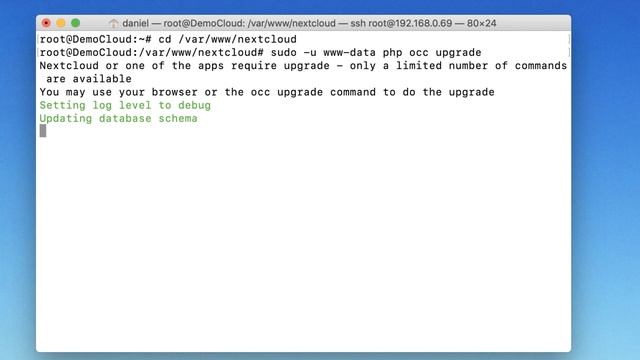This screenshot has height=360, width=640.
Task: Click the window title text 'daniel — root@DemoCloud'
Action: click(x=183, y=23)
